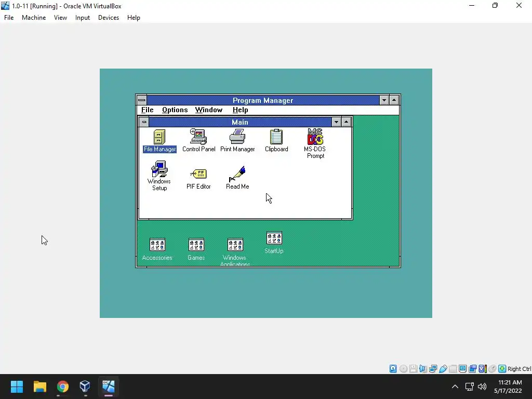Image resolution: width=532 pixels, height=399 pixels.
Task: Open VirtualBox Manager from the taskbar
Action: click(x=85, y=387)
